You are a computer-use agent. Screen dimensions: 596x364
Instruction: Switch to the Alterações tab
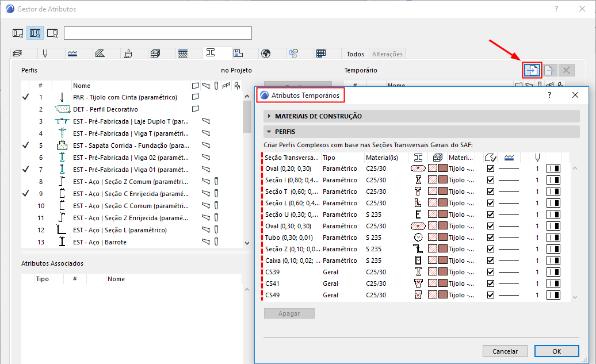click(x=387, y=54)
